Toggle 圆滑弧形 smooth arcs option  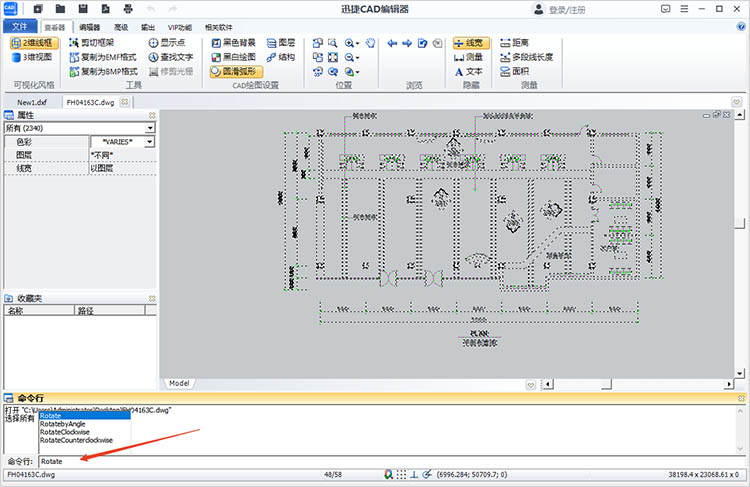click(x=236, y=72)
